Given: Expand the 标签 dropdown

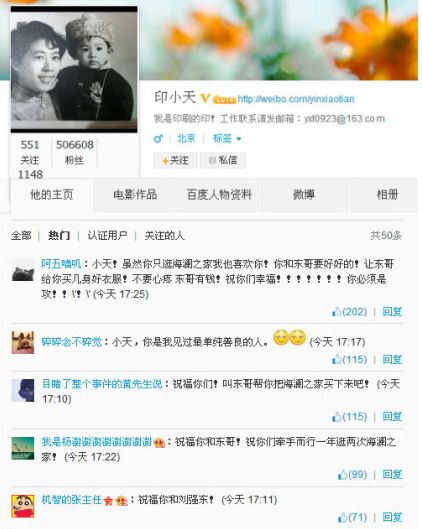Looking at the screenshot, I should click(x=227, y=138).
